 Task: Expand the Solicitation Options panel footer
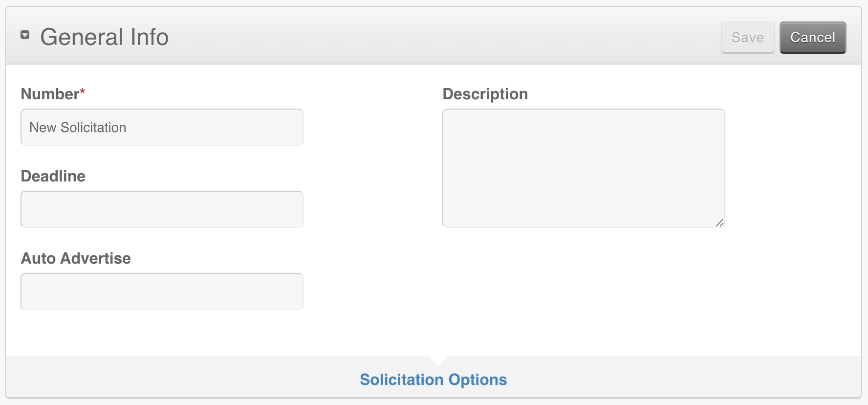coord(433,379)
